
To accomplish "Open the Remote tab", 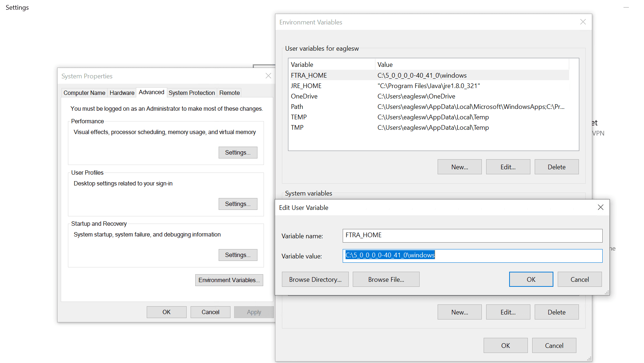I will (229, 92).
